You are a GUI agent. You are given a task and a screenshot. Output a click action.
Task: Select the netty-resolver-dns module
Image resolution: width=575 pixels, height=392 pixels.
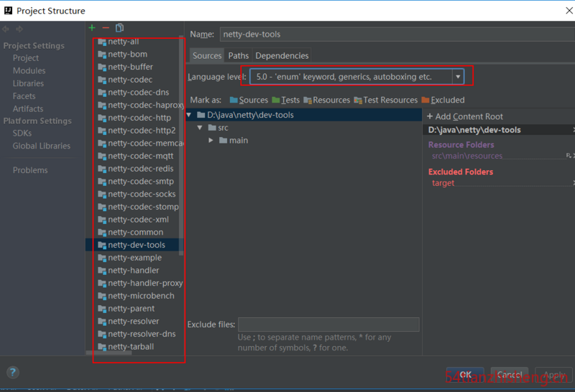pos(137,334)
